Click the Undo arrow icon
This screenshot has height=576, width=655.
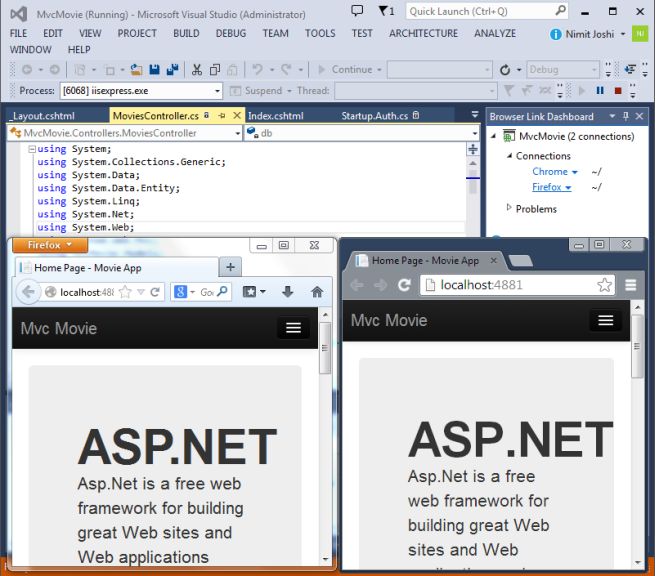tap(257, 69)
